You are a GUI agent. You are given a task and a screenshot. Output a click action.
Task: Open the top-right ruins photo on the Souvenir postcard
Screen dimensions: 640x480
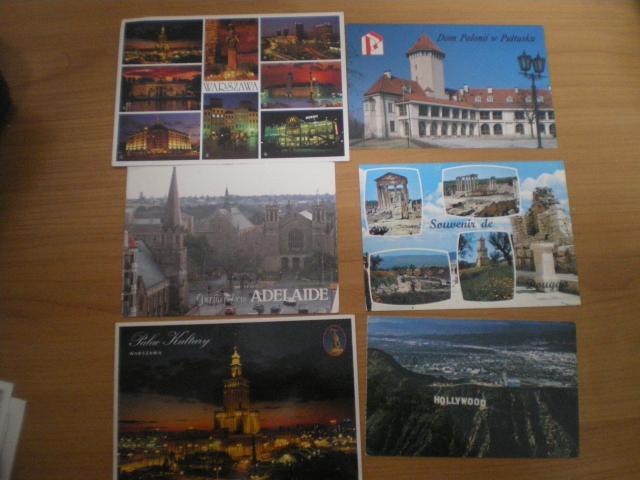(x=480, y=192)
